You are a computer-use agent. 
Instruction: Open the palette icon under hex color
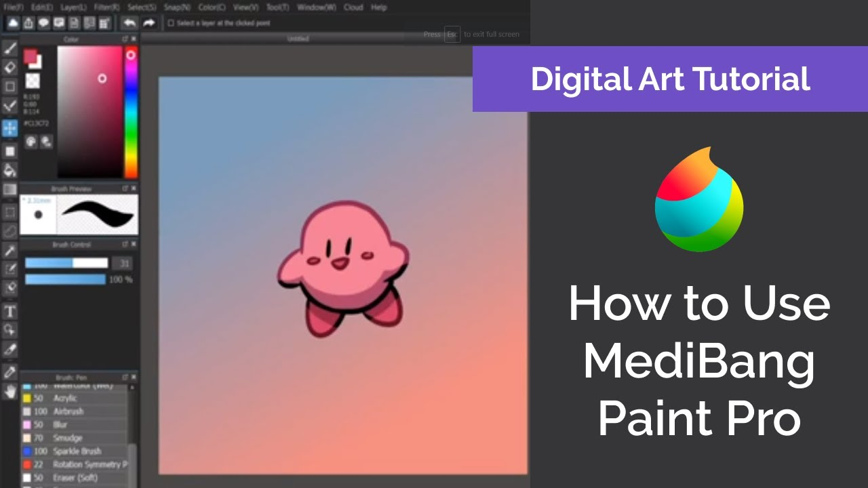(31, 141)
